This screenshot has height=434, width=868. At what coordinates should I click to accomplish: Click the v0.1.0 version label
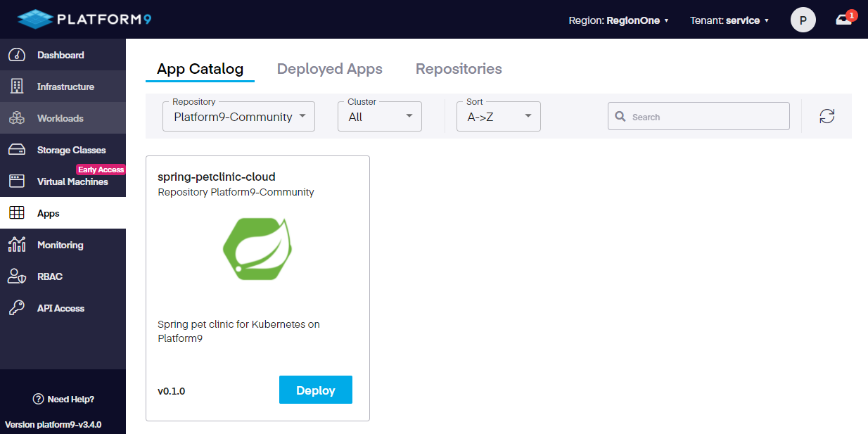pos(172,391)
